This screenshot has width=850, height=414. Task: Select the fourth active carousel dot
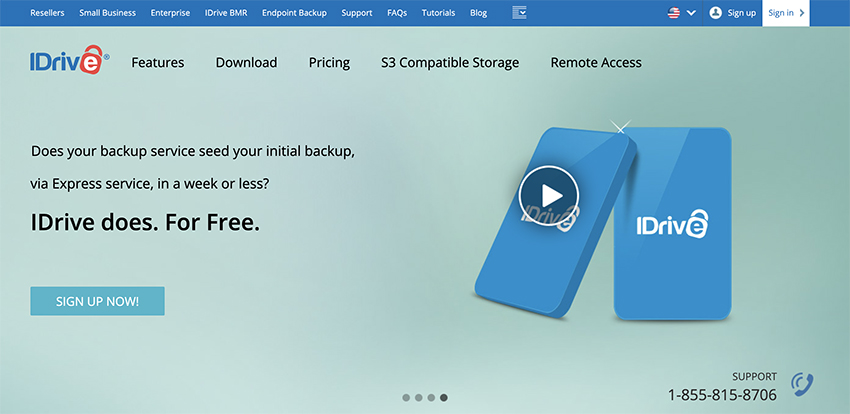(444, 398)
